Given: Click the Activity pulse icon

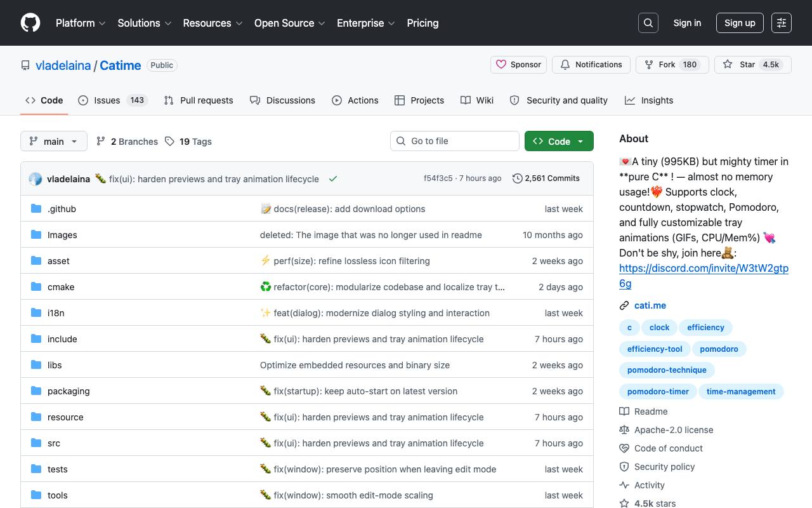Looking at the screenshot, I should [624, 485].
